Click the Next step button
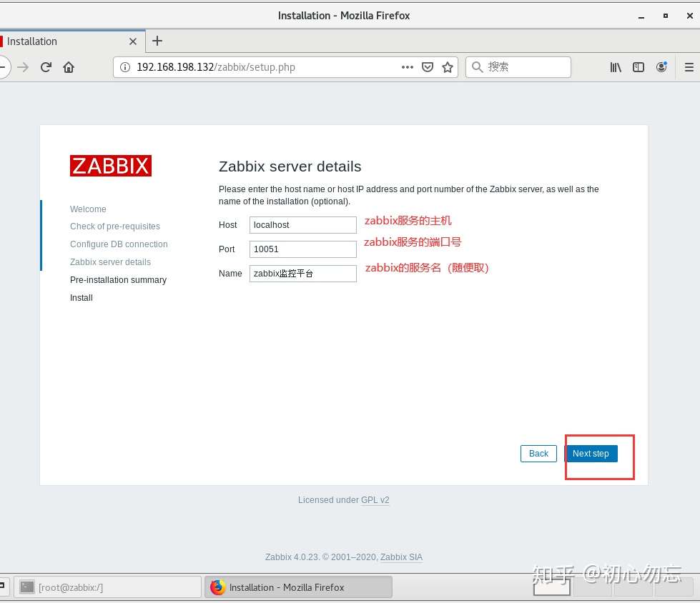700x603 pixels. pos(591,454)
